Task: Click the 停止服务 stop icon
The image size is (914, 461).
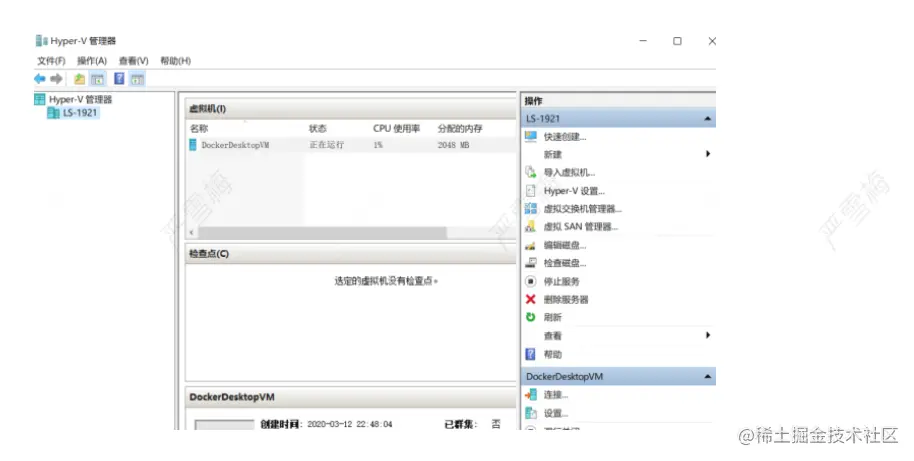Action: click(530, 281)
